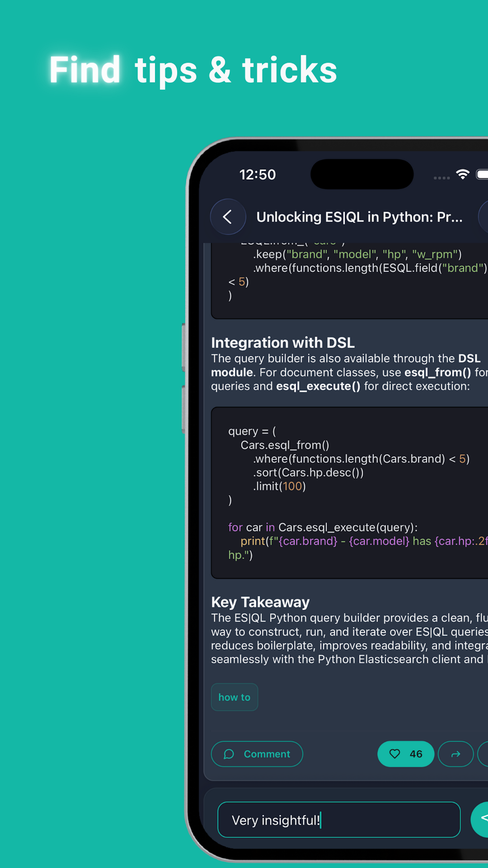Tap the 'Cars.esql_from()' code line

tap(284, 445)
